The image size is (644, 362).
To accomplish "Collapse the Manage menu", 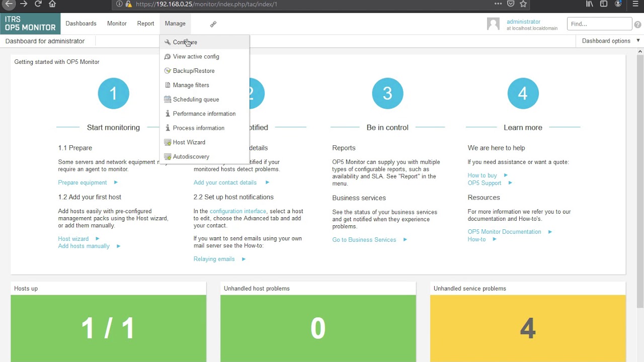I will point(175,24).
